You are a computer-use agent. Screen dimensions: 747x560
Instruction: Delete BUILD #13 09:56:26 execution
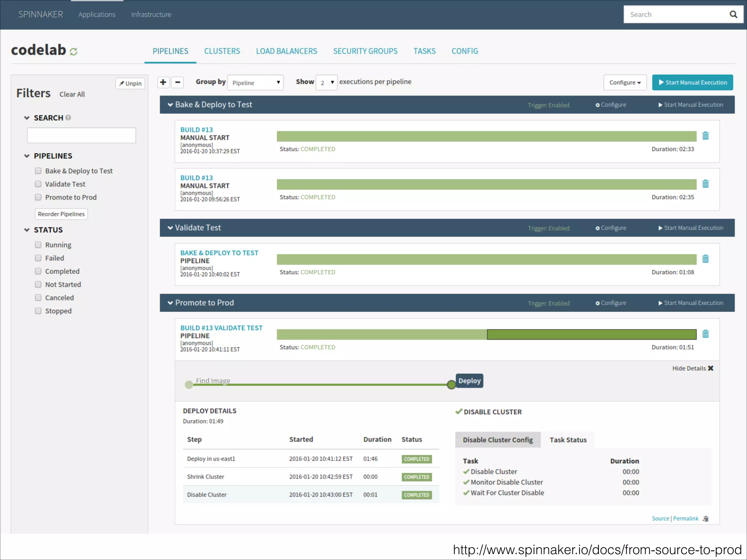(x=705, y=184)
